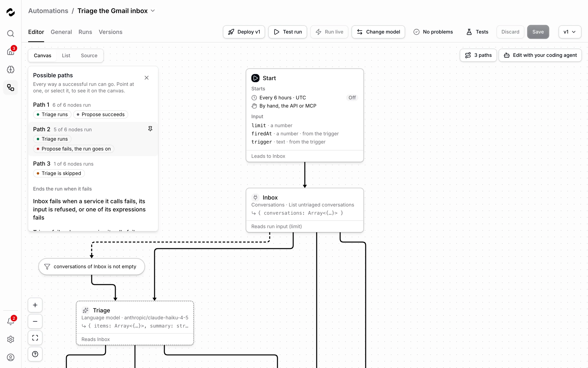Click the app logo at top left
The width and height of the screenshot is (588, 368).
tap(10, 12)
